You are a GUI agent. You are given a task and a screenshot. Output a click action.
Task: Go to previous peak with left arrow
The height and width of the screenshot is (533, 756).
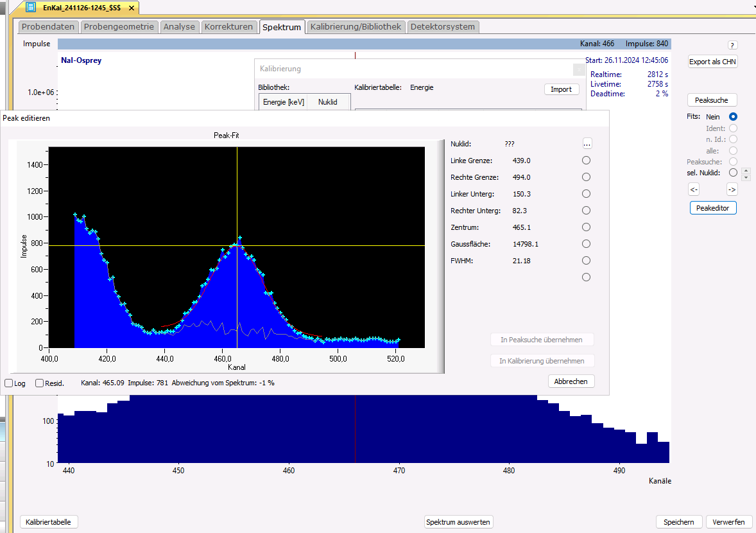click(x=694, y=189)
